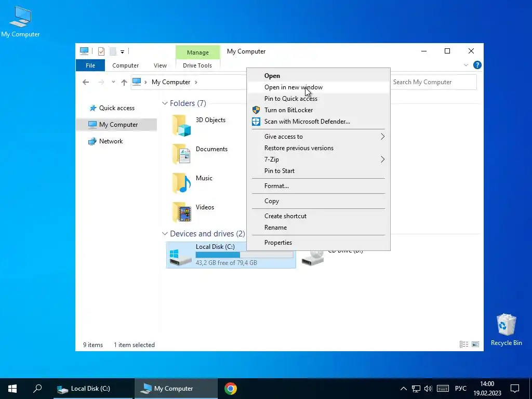
Task: Click the New folder quick access icon
Action: click(113, 51)
